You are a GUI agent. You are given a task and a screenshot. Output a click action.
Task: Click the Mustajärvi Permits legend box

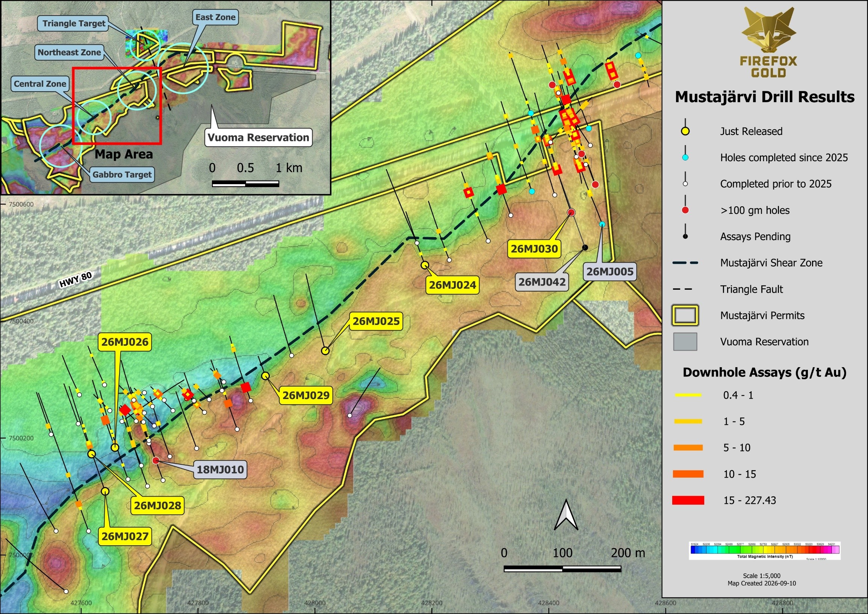[685, 315]
